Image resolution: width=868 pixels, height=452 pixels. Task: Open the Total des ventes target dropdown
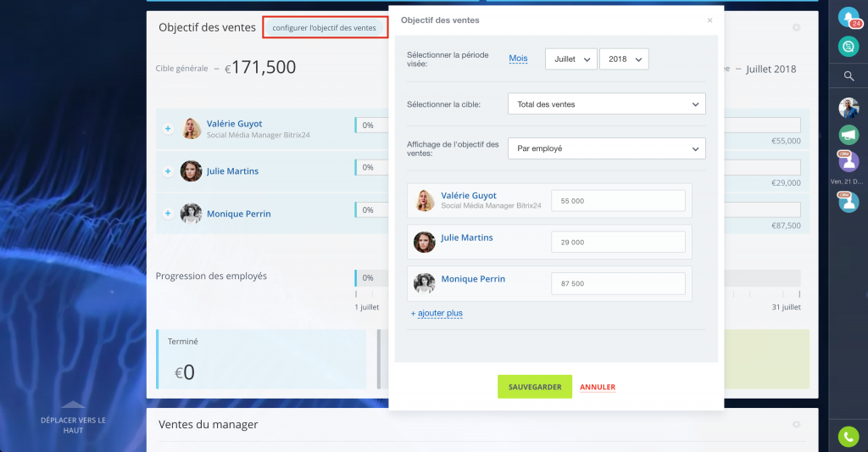[606, 104]
